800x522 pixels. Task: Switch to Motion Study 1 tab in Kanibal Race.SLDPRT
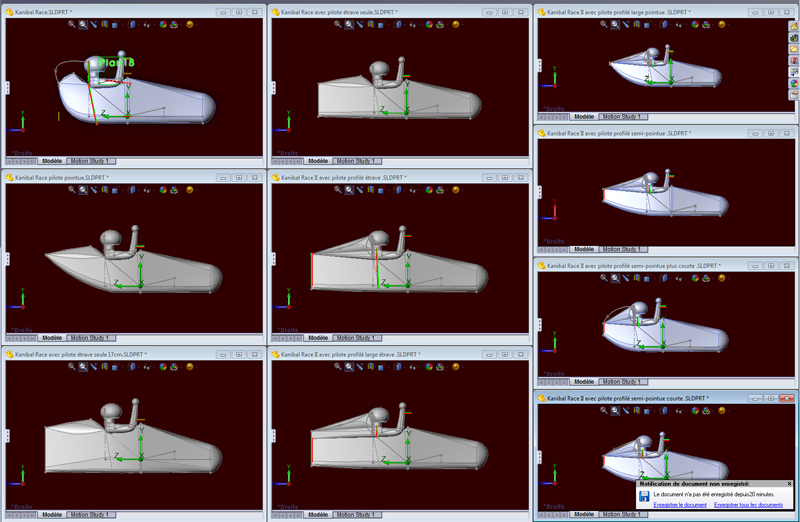click(88, 161)
